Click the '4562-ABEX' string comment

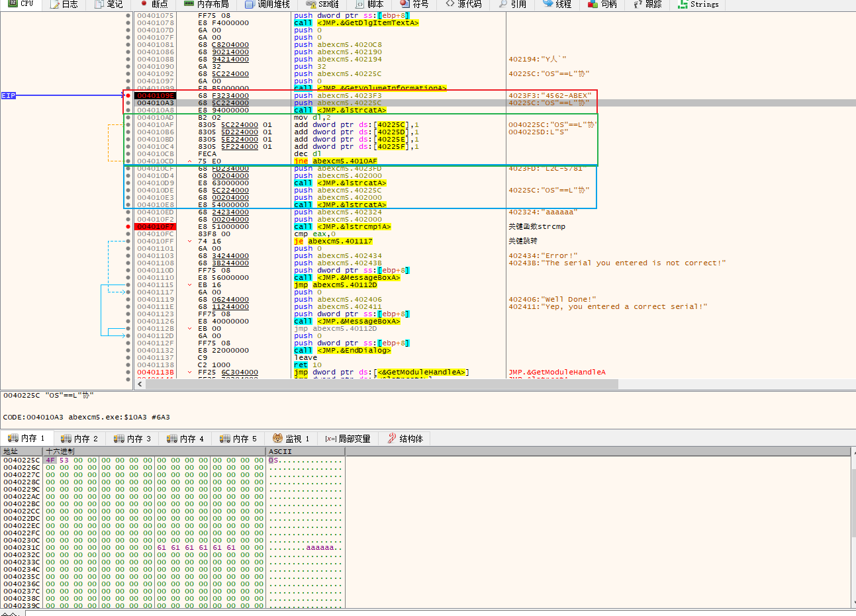pos(549,95)
